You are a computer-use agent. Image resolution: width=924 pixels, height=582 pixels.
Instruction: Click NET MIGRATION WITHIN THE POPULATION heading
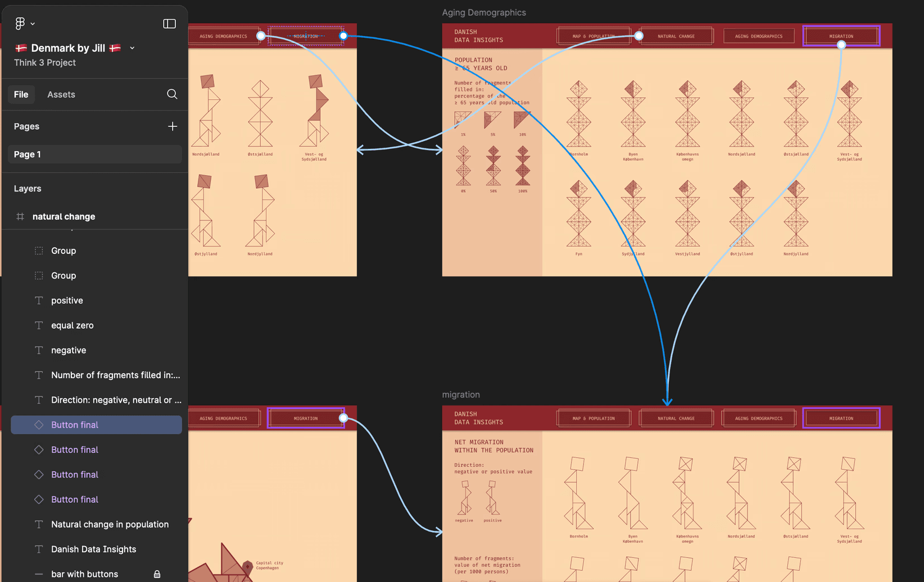(x=494, y=446)
